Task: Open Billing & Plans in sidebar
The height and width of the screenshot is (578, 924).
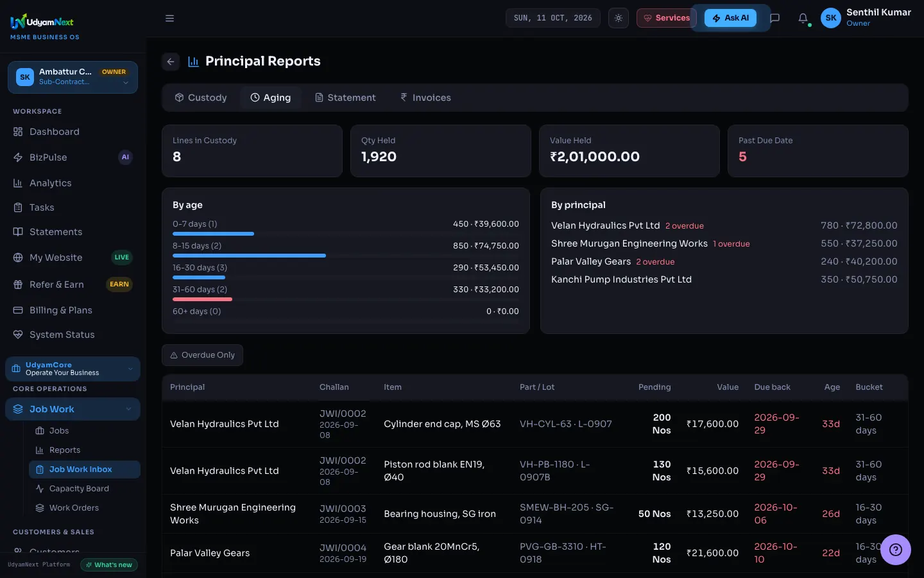Action: [x=73, y=310]
